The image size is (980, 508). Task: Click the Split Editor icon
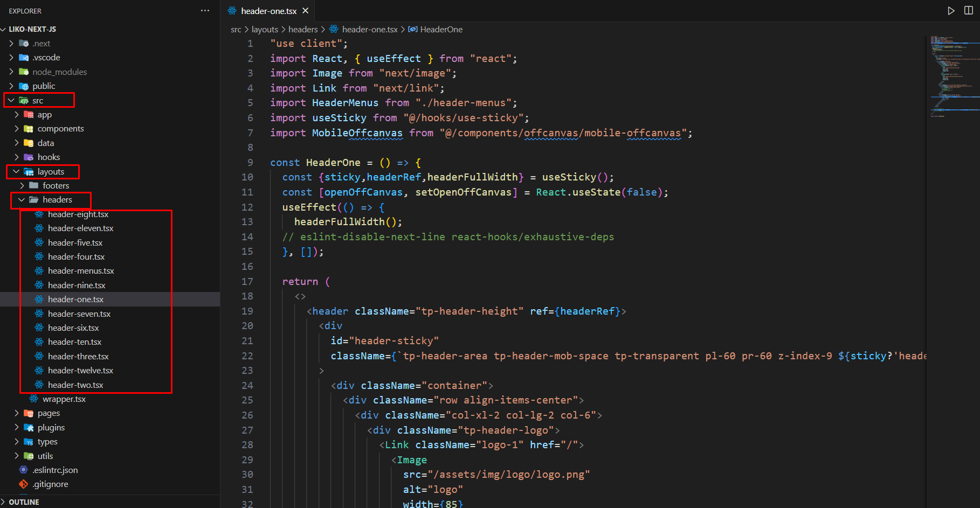tap(968, 11)
